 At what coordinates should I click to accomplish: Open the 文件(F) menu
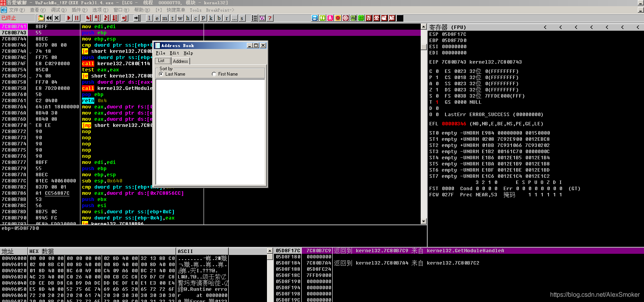[x=17, y=10]
